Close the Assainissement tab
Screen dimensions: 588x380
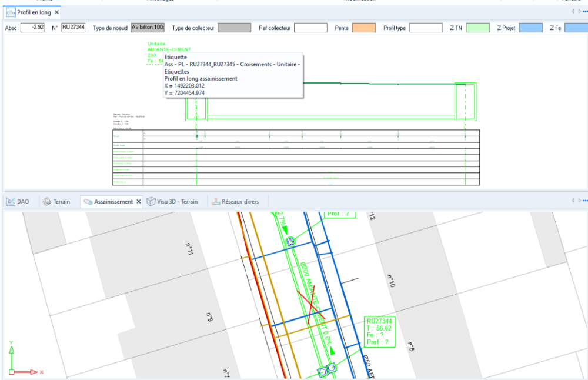138,201
